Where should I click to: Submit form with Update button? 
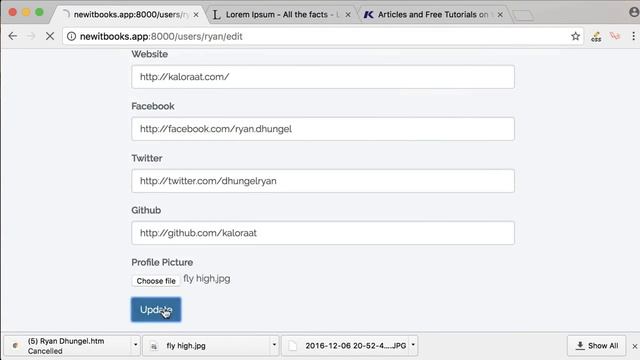coord(156,310)
